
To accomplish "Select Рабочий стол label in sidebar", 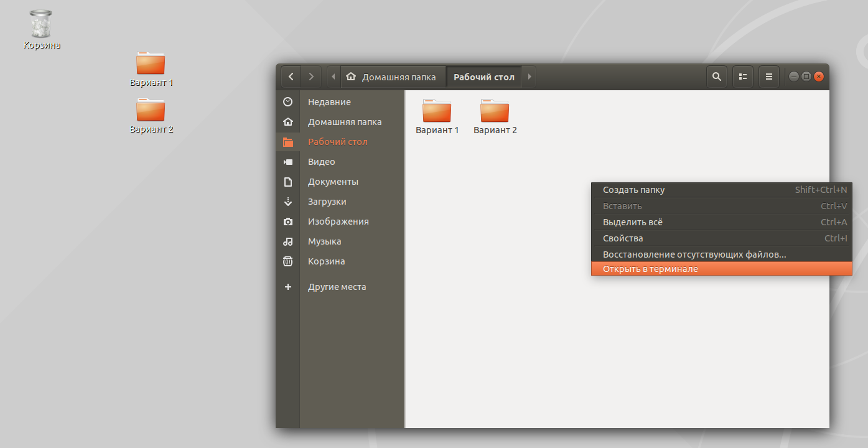I will click(x=338, y=142).
